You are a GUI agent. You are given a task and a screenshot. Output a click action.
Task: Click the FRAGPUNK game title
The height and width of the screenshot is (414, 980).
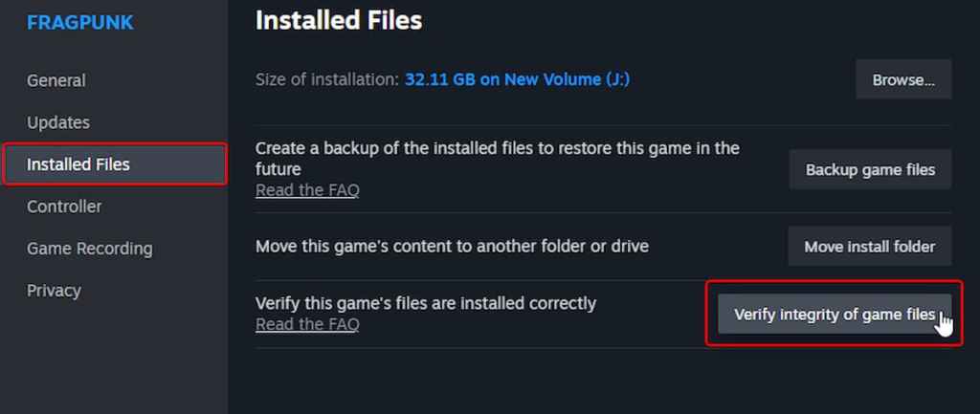(x=80, y=23)
